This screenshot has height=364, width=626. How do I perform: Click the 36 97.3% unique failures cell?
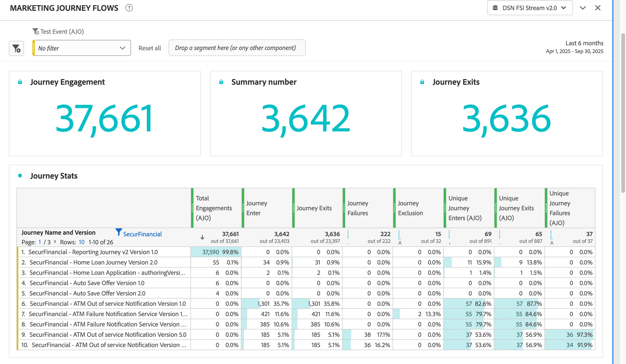point(570,335)
